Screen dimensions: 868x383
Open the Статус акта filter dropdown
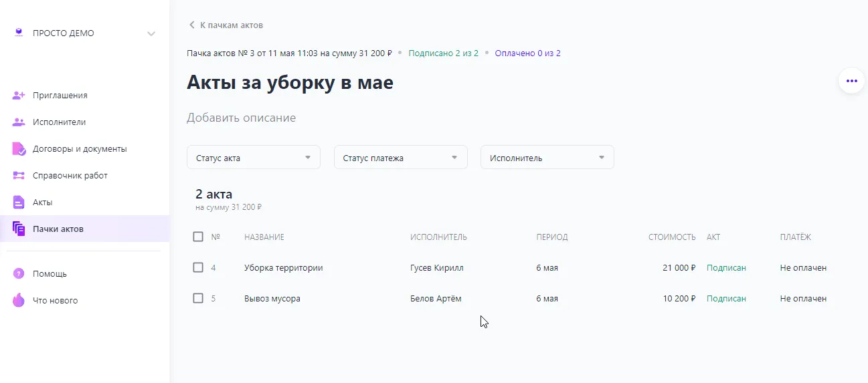(x=253, y=158)
